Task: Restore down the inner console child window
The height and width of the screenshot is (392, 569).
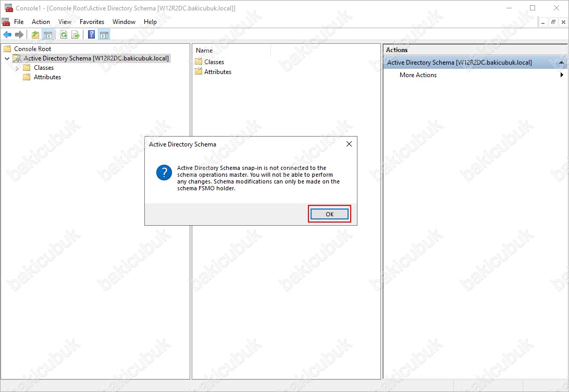Action: [x=553, y=22]
